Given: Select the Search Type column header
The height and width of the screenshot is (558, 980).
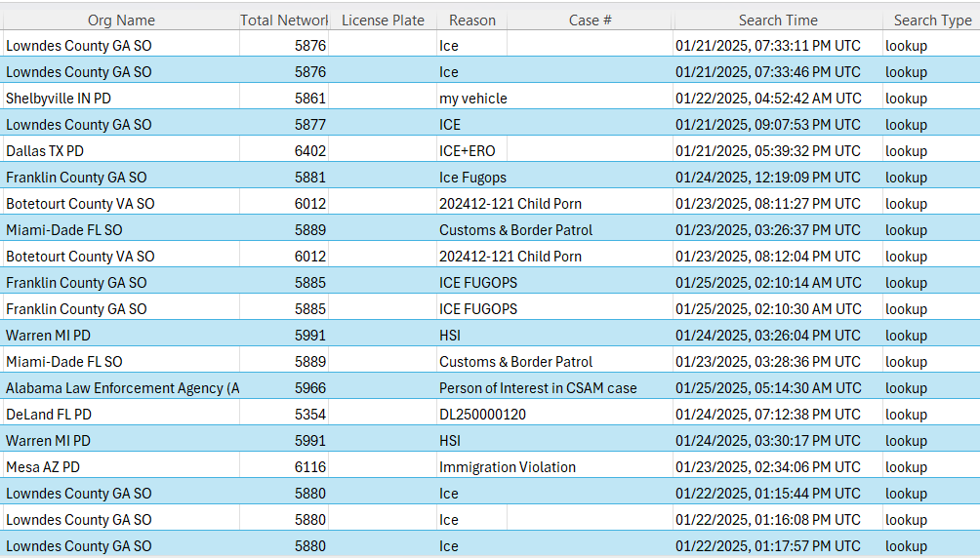Looking at the screenshot, I should coord(931,20).
